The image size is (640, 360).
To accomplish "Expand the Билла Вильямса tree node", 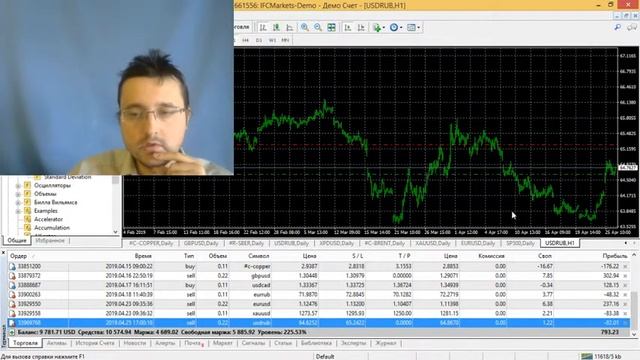I will pos(18,203).
